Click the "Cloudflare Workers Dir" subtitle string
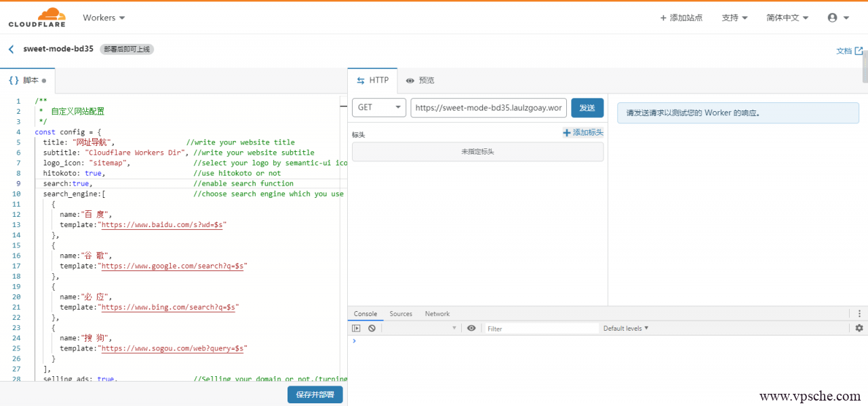The width and height of the screenshot is (868, 406). click(134, 153)
